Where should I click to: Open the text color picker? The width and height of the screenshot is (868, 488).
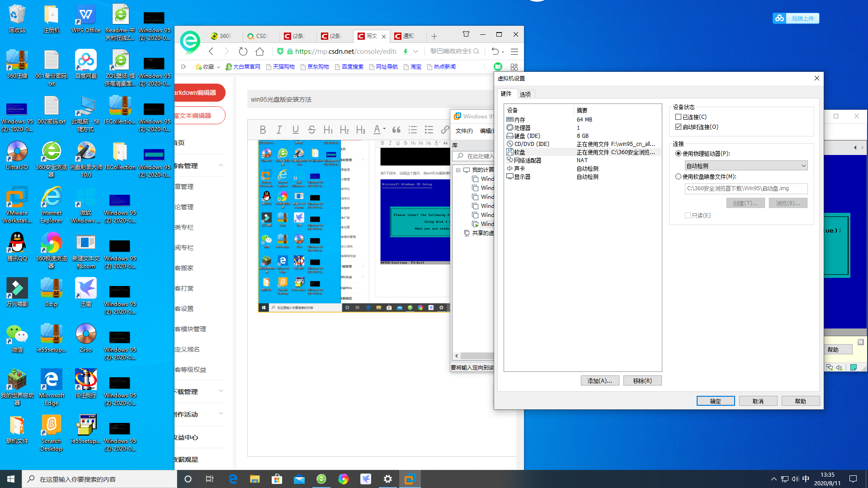pos(377,130)
